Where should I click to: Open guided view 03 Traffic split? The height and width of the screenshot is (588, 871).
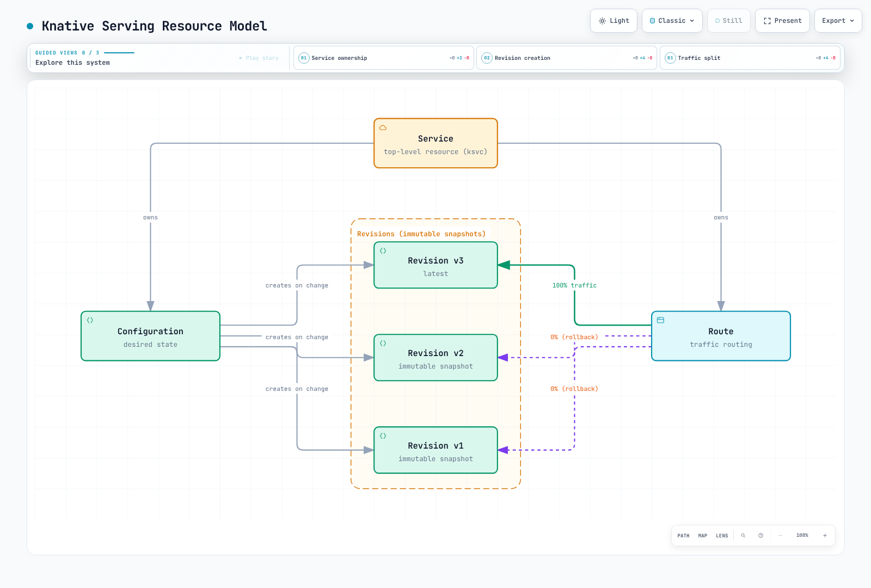(x=750, y=58)
